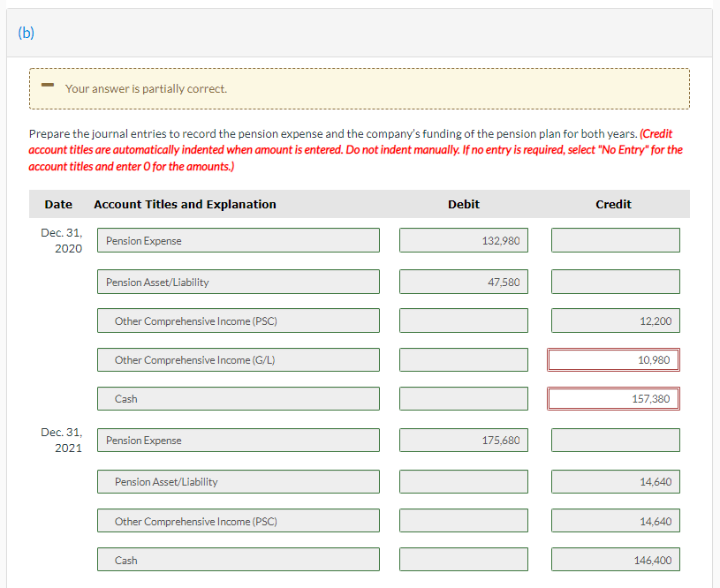Click the Dec. 31, 2020 date label
The height and width of the screenshot is (588, 720).
point(62,240)
